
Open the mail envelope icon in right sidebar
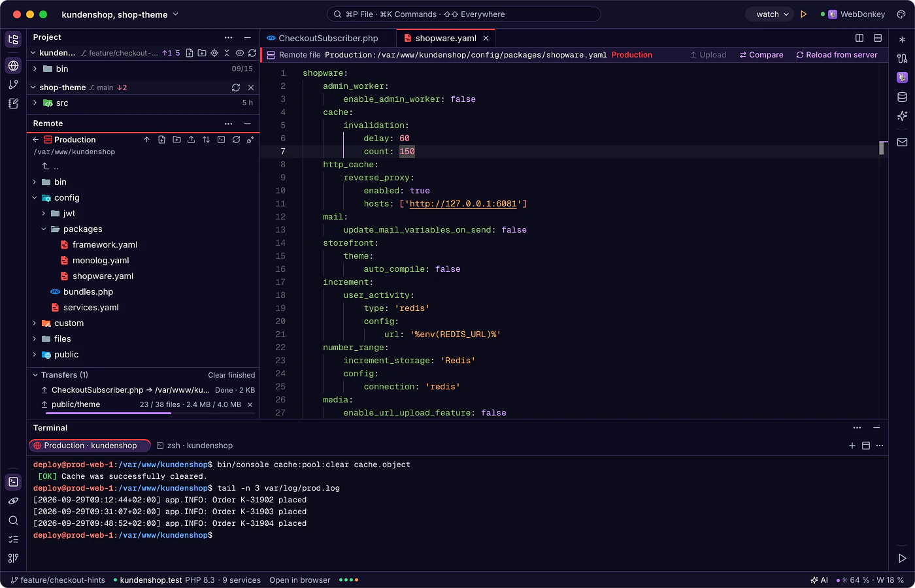pos(902,142)
